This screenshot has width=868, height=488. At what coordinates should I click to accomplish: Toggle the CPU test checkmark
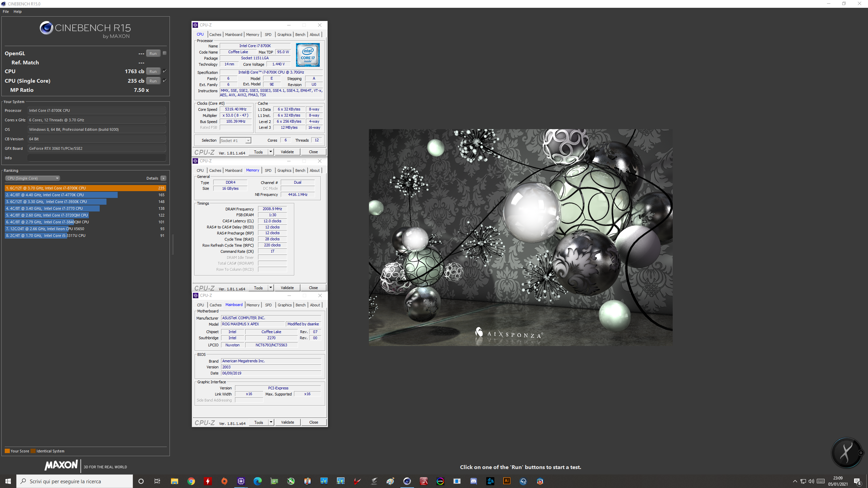164,71
